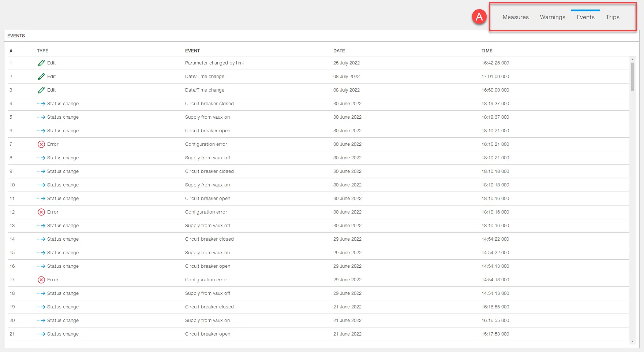The image size is (644, 352).
Task: Click the events list scrollbar thumb
Action: (632, 77)
